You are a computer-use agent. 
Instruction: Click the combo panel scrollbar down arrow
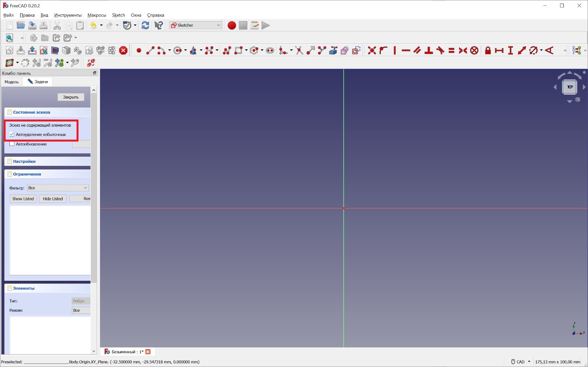coord(94,351)
